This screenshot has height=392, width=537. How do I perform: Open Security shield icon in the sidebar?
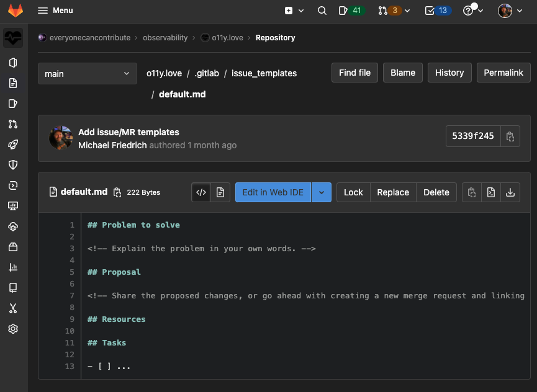pyautogui.click(x=13, y=165)
